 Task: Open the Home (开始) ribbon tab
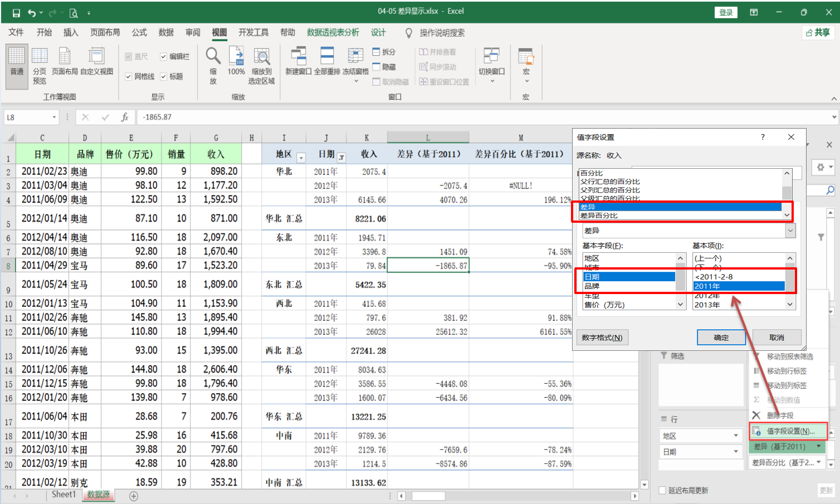(x=45, y=33)
